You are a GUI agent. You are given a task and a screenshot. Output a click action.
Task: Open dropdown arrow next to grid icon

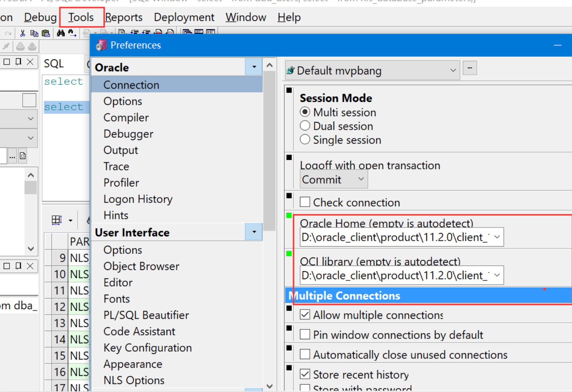[70, 221]
